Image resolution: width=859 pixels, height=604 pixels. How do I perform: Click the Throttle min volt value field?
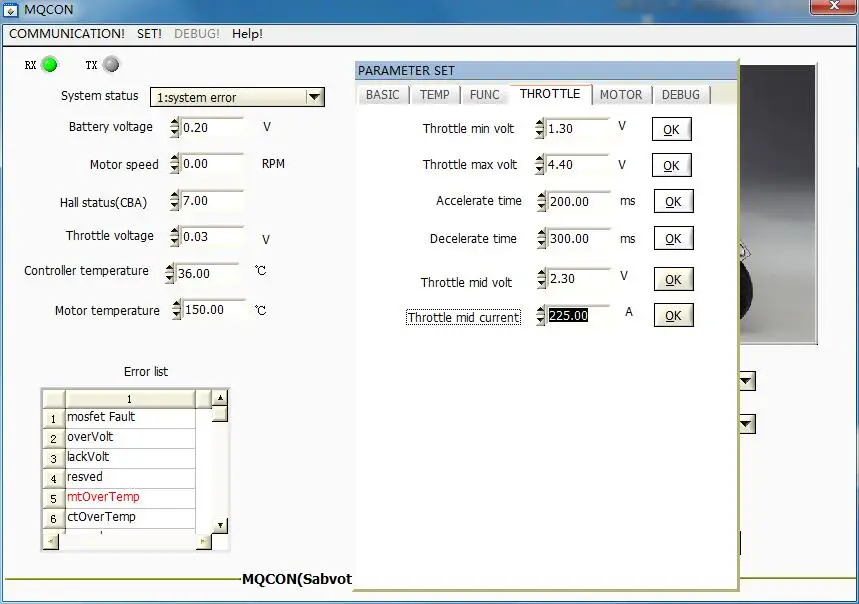[x=577, y=129]
